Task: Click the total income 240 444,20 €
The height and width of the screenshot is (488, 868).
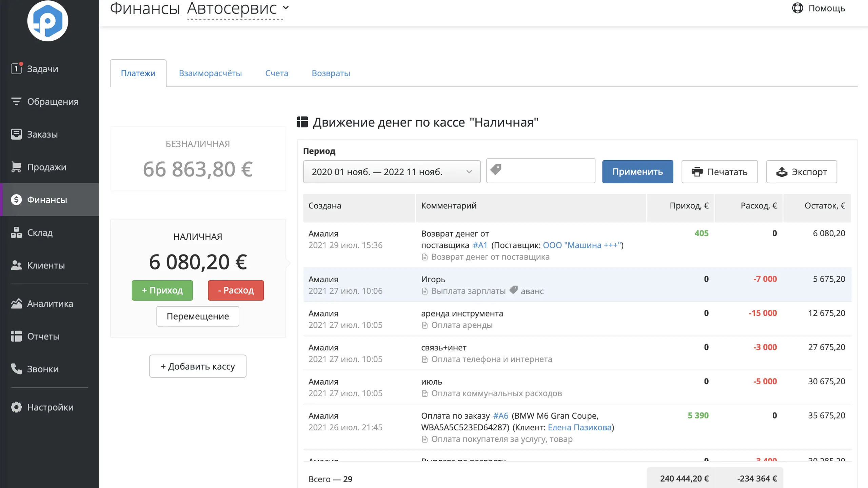Action: tap(684, 479)
